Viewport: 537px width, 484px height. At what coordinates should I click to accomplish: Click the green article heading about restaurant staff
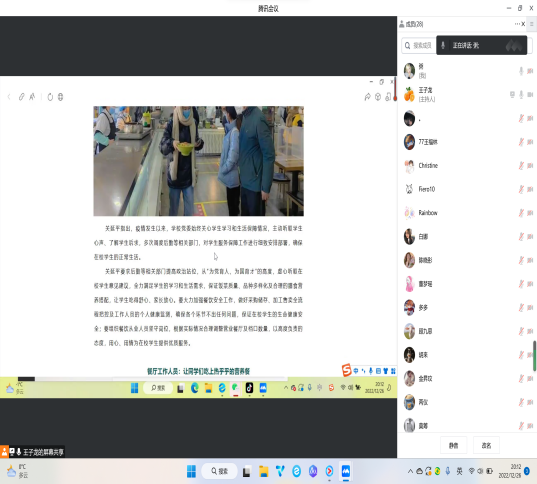(199, 371)
